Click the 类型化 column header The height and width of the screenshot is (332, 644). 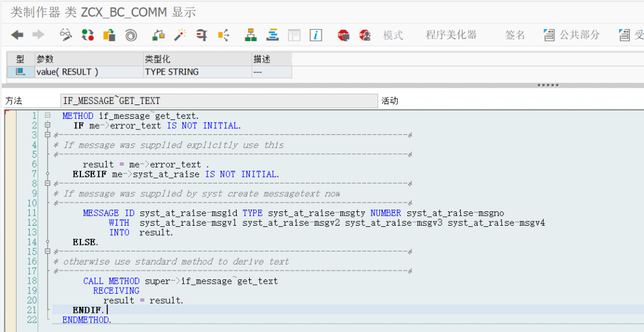click(197, 59)
